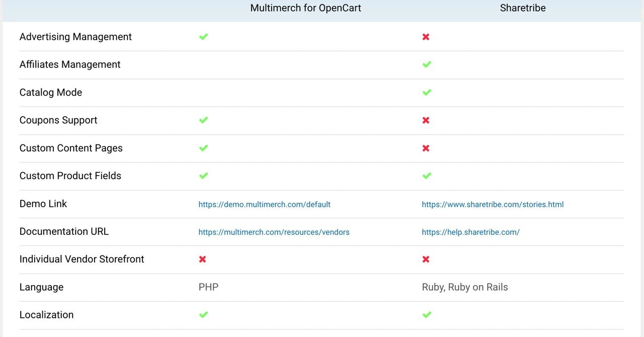
Task: Toggle the Custom Product Fields check under Sharetribe
Action: coord(426,176)
